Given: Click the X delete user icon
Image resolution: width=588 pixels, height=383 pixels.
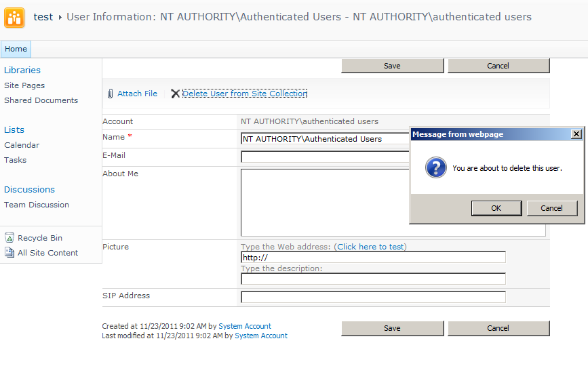Looking at the screenshot, I should 175,94.
